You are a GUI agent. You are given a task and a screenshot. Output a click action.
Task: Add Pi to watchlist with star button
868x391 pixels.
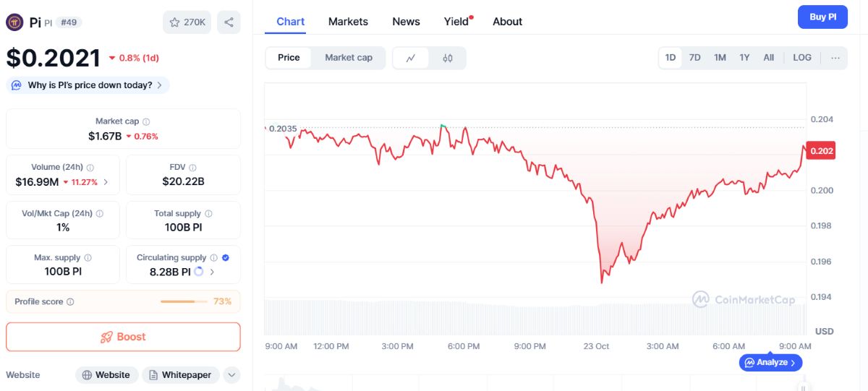tap(187, 22)
